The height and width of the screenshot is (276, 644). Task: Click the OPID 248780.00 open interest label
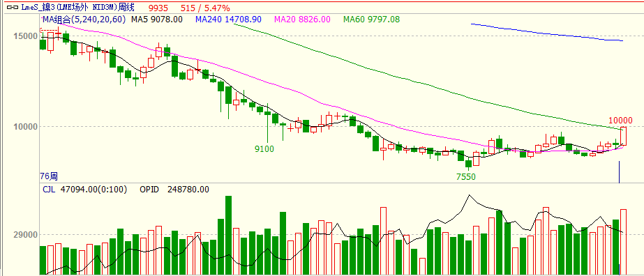click(x=174, y=190)
